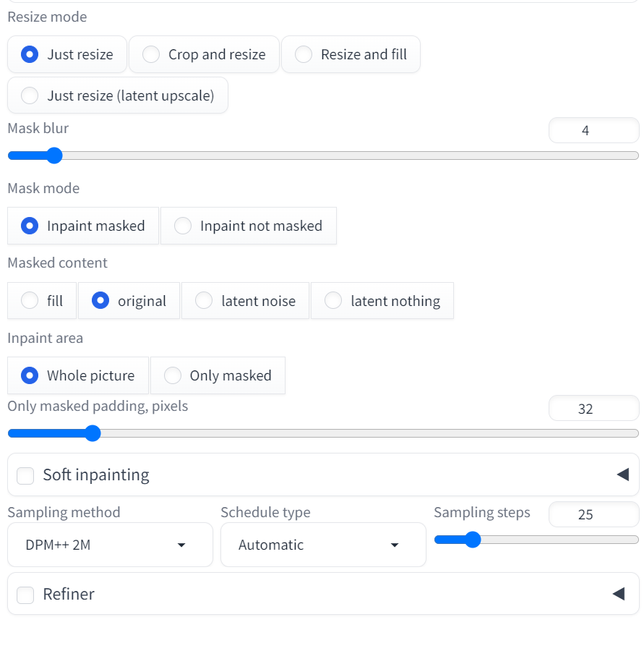Viewport: 644px width, 651px height.
Task: Open the Sampling method dropdown
Action: tap(110, 545)
